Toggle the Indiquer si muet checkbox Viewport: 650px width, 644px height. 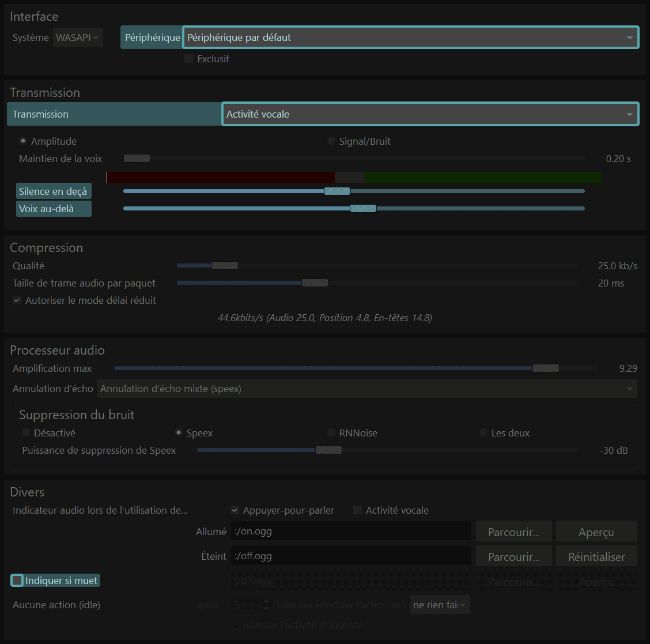pyautogui.click(x=18, y=581)
